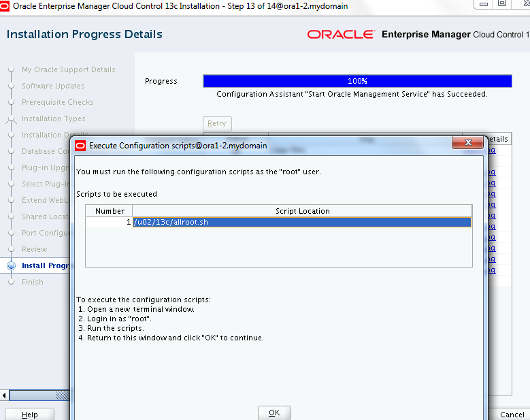Go to the Software Updates step
Viewport: 530px width, 420px height.
tap(53, 86)
